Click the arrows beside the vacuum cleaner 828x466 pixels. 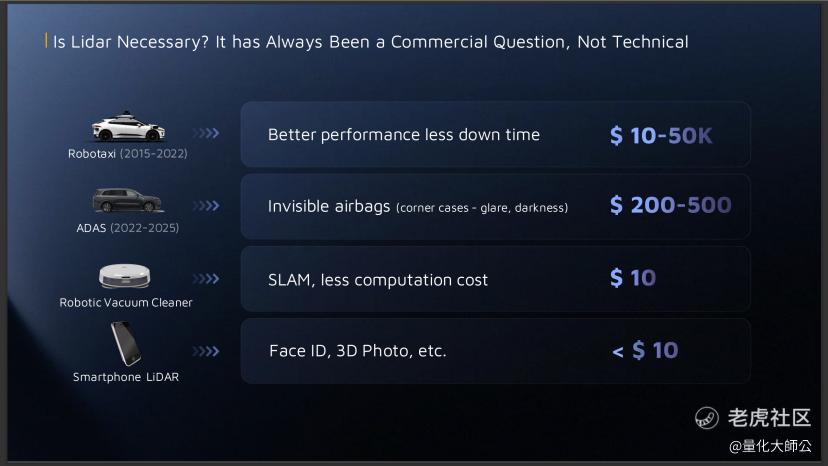(206, 279)
